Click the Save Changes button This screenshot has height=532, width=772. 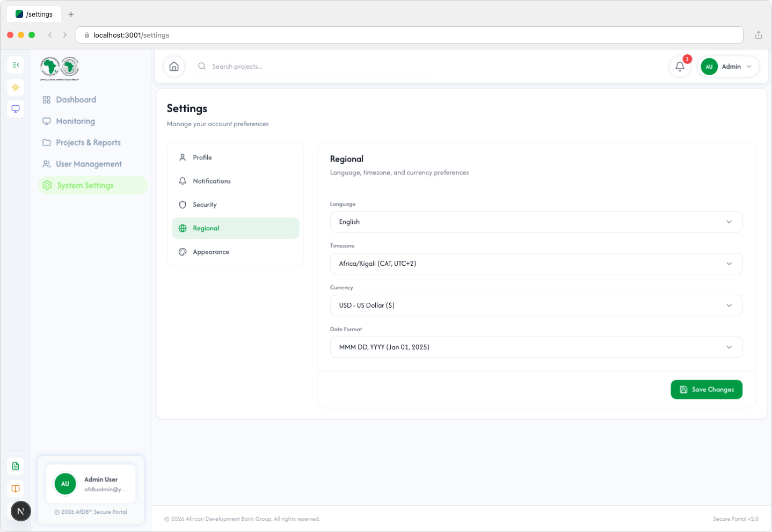(707, 390)
